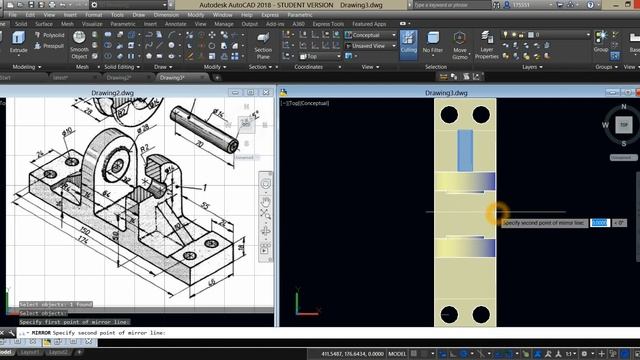This screenshot has height=360, width=640.
Task: Expand the Layers panel
Action: [532, 67]
